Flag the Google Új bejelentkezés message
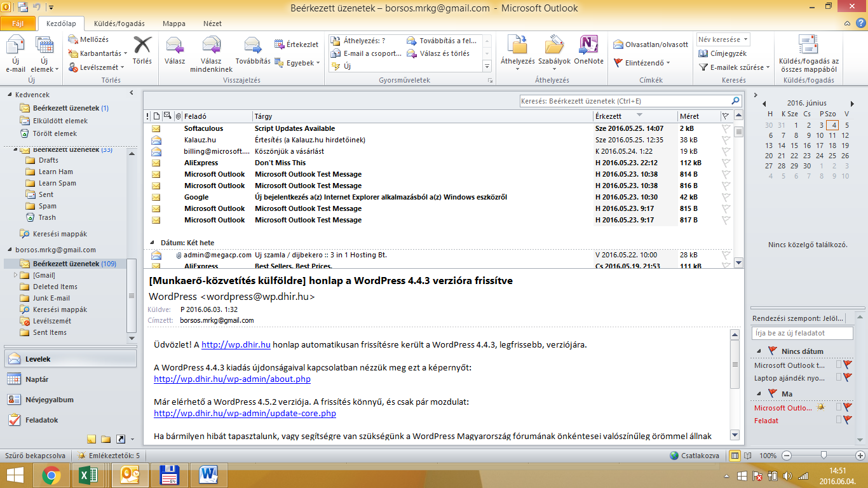This screenshot has width=868, height=488. (x=726, y=197)
